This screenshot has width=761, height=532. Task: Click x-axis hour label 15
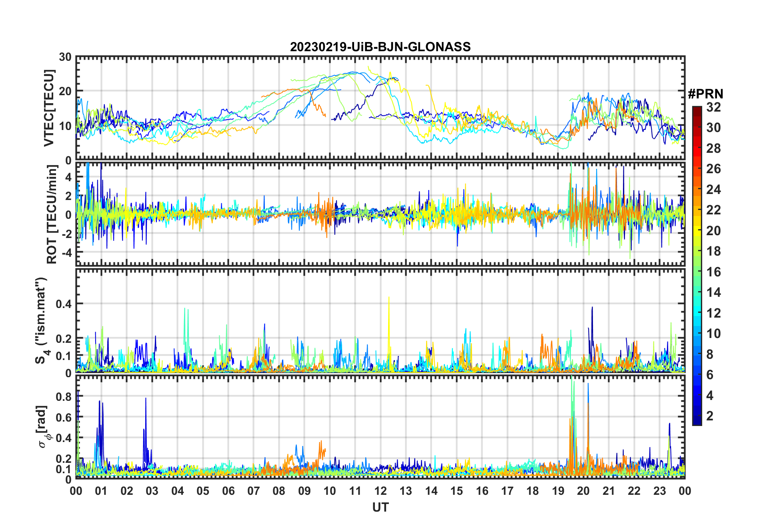tap(457, 491)
